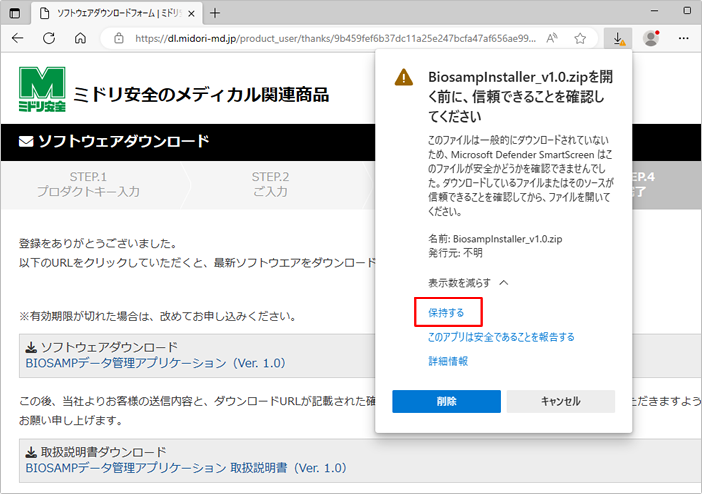Add page to favorites star
Screen dimensions: 702x494
click(580, 39)
